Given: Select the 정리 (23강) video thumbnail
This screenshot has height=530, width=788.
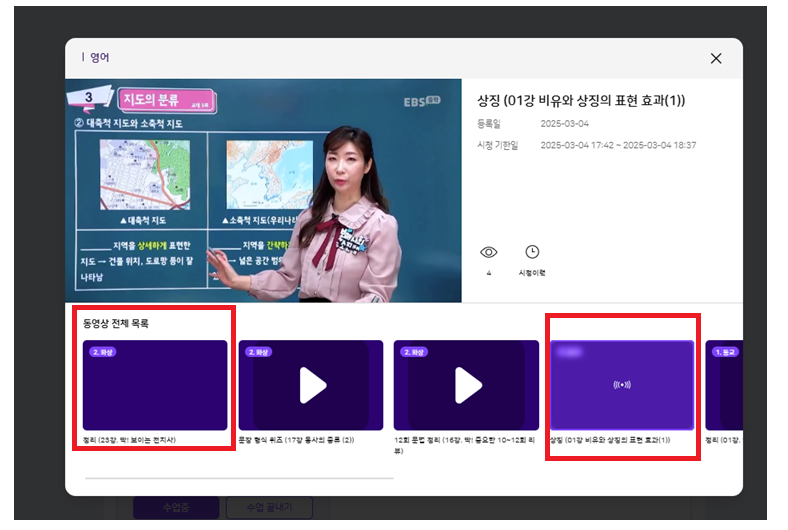Looking at the screenshot, I should point(155,385).
